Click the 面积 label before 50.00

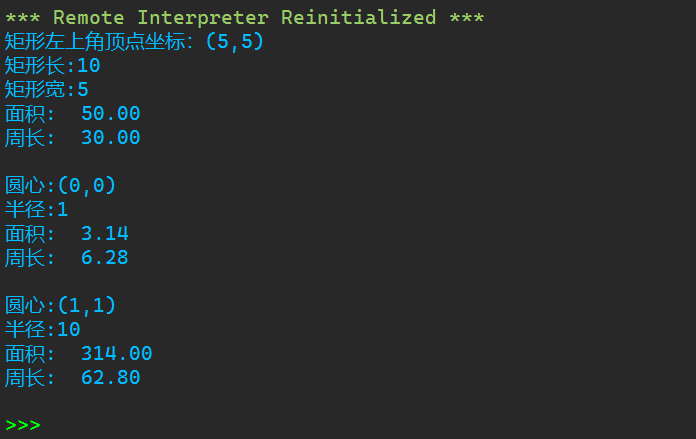pos(24,114)
